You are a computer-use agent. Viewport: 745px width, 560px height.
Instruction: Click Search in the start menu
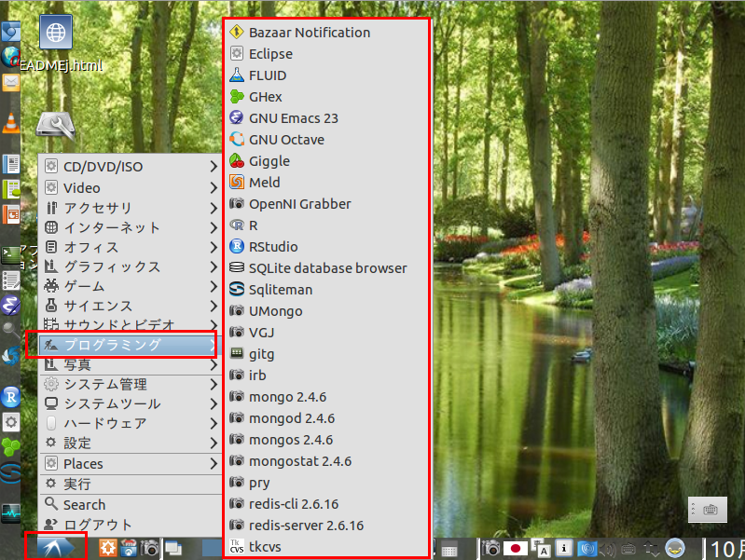[130, 504]
